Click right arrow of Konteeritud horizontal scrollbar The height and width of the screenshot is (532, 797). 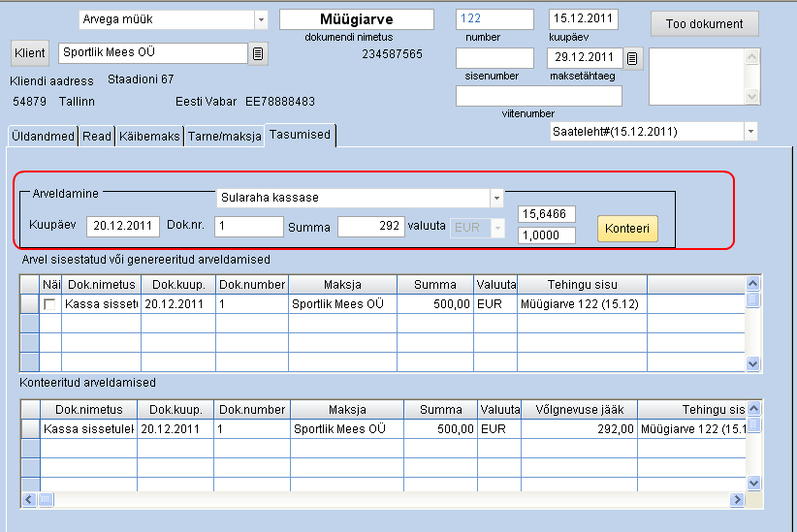pyautogui.click(x=737, y=499)
